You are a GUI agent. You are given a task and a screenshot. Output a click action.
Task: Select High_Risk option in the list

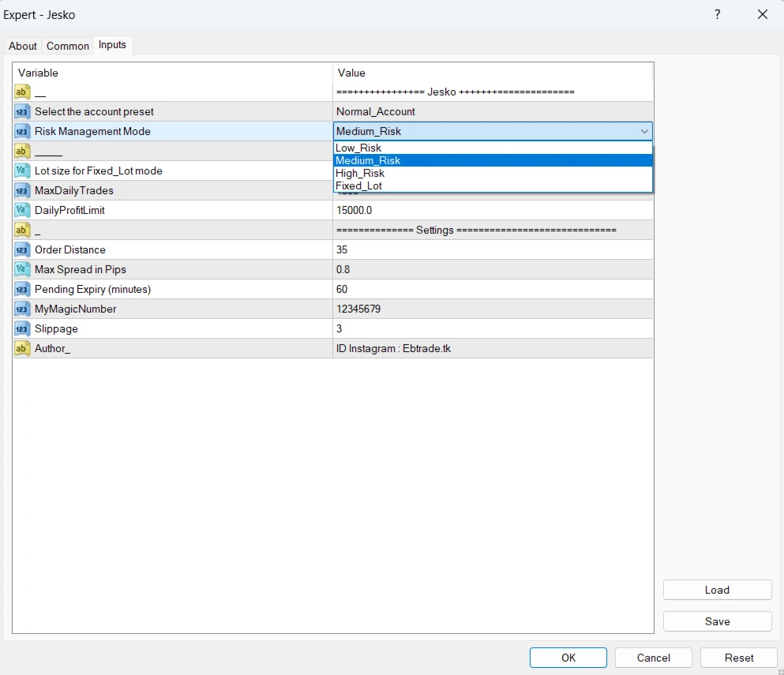click(x=360, y=173)
